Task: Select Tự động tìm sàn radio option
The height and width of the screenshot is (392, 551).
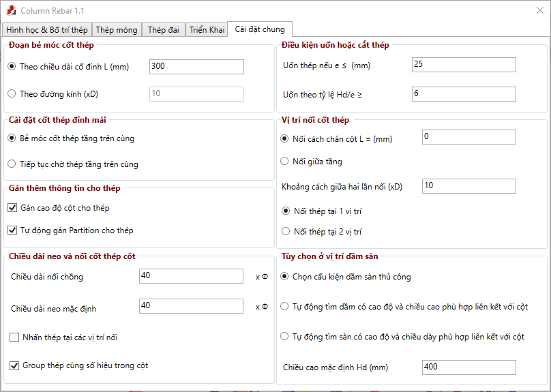Action: click(x=284, y=337)
